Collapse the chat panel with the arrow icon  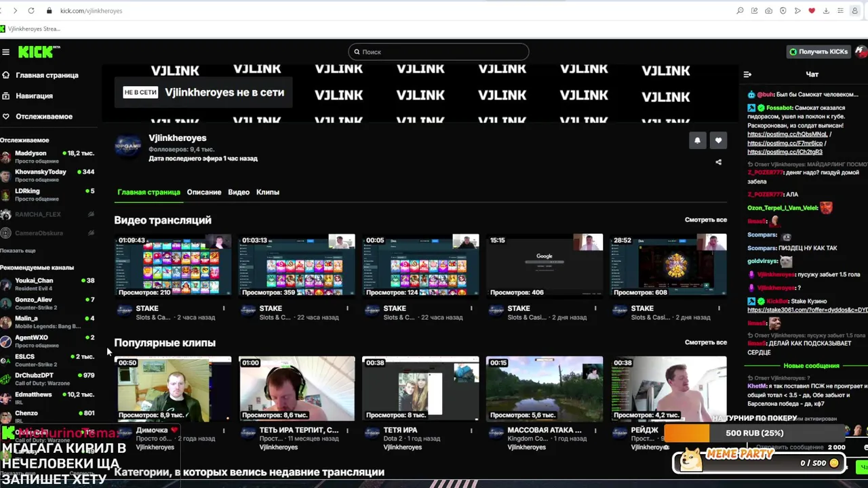coord(747,75)
